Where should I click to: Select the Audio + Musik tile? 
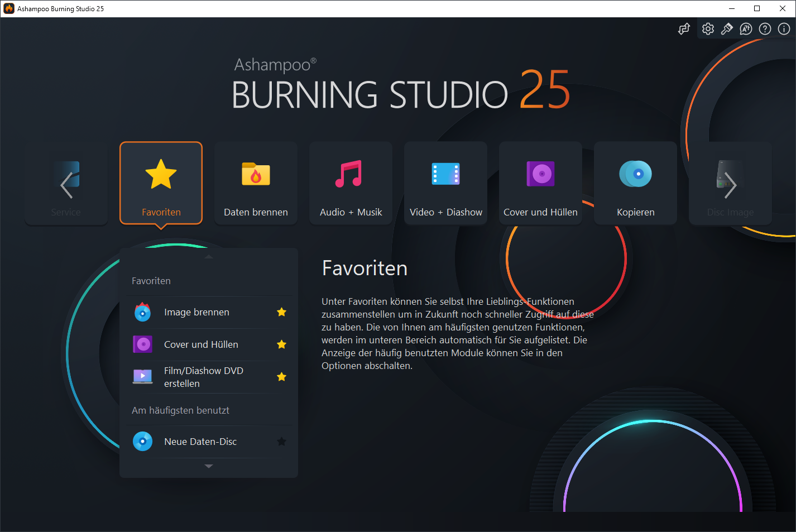tap(351, 183)
